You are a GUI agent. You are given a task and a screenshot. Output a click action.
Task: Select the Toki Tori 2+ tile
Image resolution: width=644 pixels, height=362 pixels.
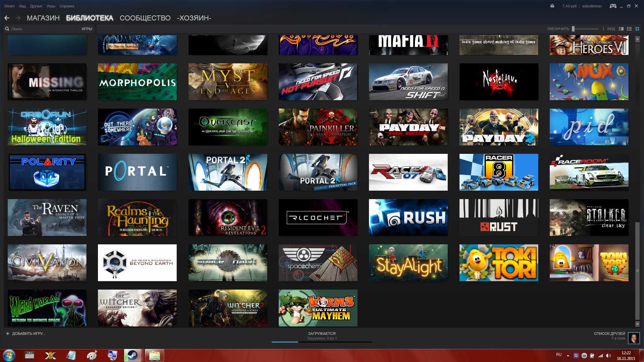(589, 262)
